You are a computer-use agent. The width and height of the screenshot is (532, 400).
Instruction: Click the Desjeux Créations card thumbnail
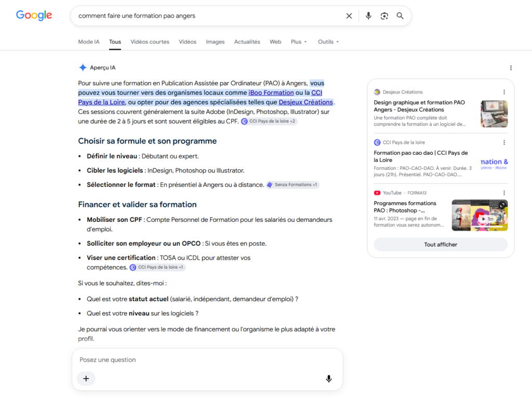point(494,114)
